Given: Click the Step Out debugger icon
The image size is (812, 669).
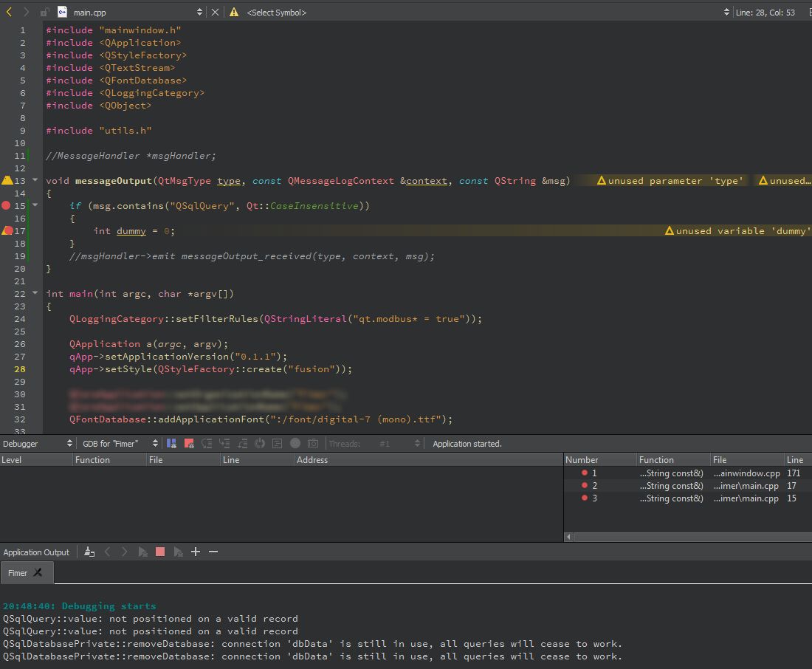Looking at the screenshot, I should (242, 444).
